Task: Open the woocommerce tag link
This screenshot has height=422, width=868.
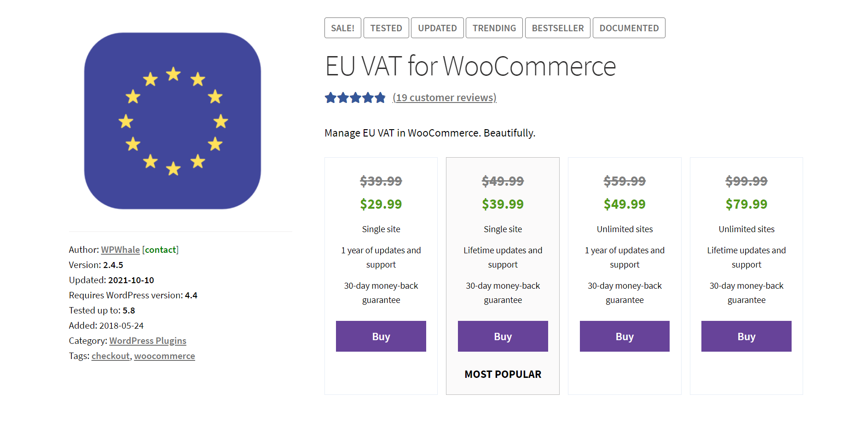Action: (165, 356)
